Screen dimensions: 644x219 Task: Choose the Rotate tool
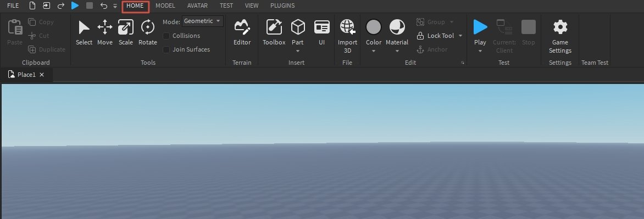(x=147, y=32)
